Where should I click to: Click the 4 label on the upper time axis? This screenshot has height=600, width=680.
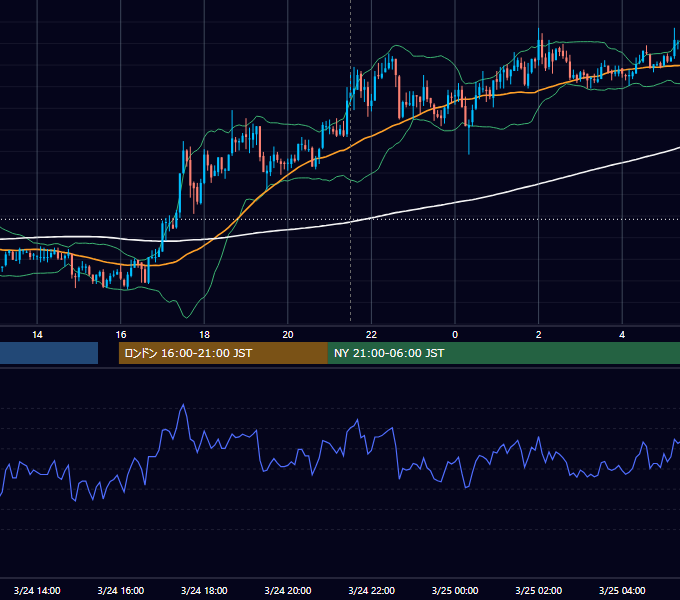point(622,334)
